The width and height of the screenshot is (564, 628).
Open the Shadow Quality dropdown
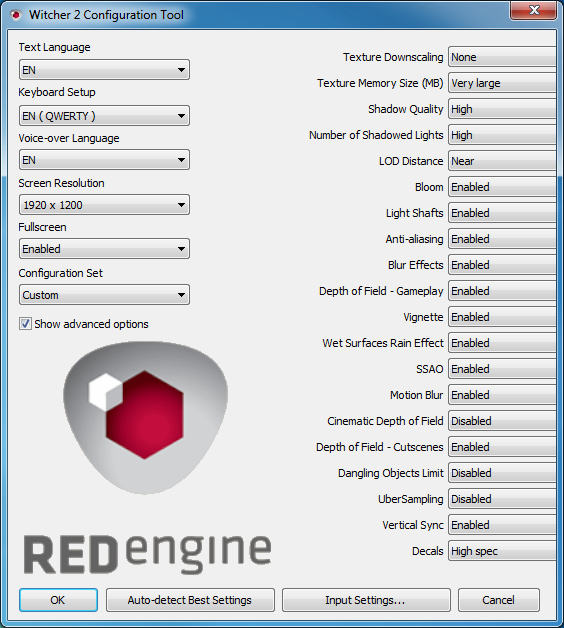click(502, 109)
